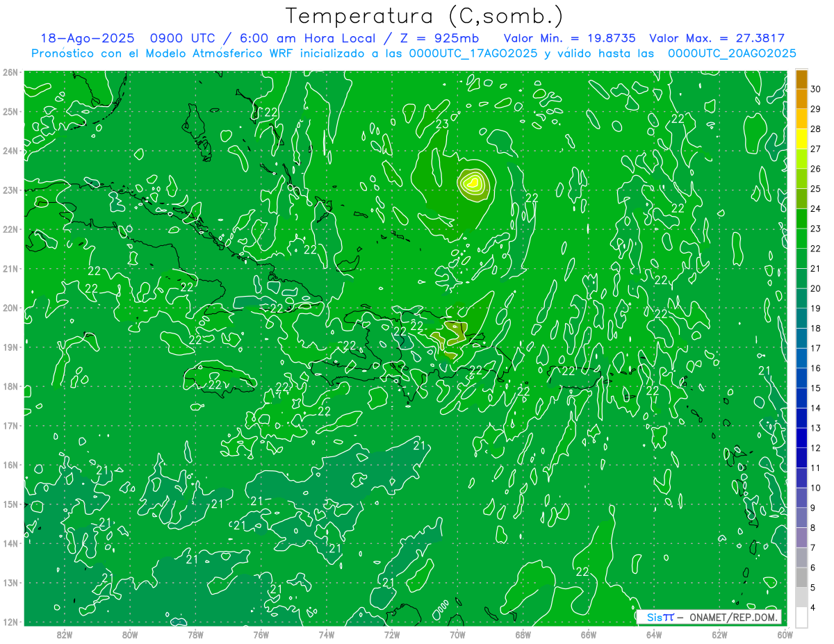Click the purple legend swatch between 7 and 8

(x=802, y=538)
